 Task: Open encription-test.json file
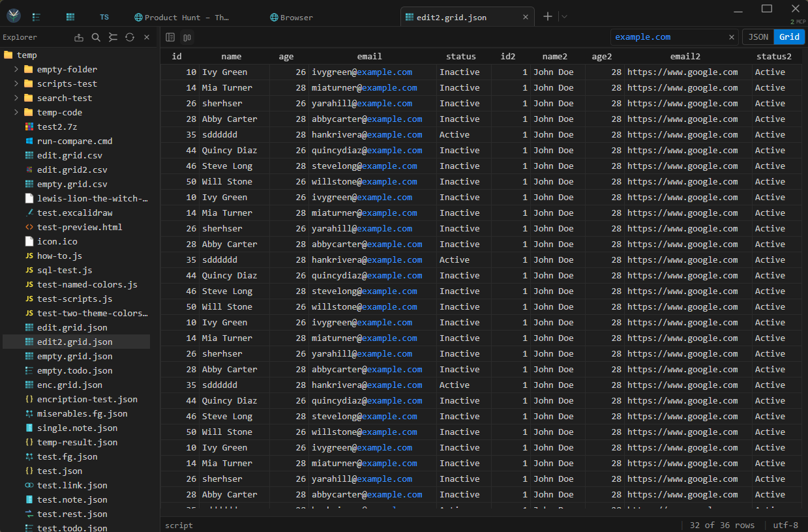(x=76, y=399)
